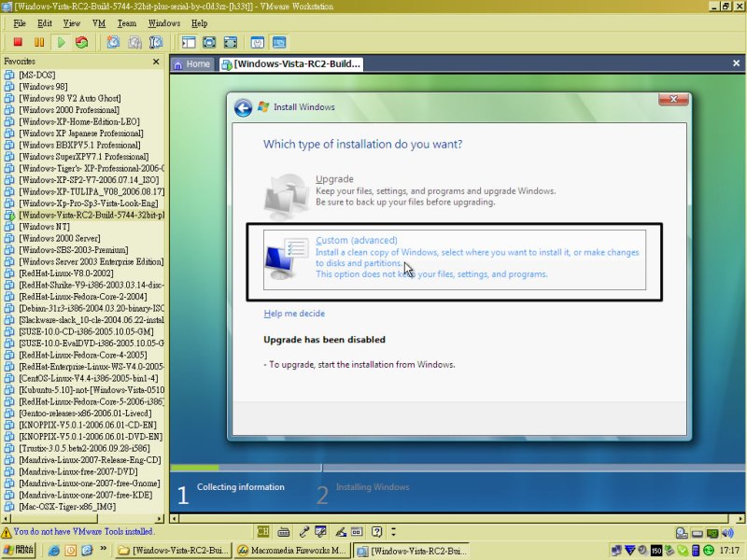Select [Windows 2000 Professional] favorite
This screenshot has height=560, width=747.
[69, 110]
